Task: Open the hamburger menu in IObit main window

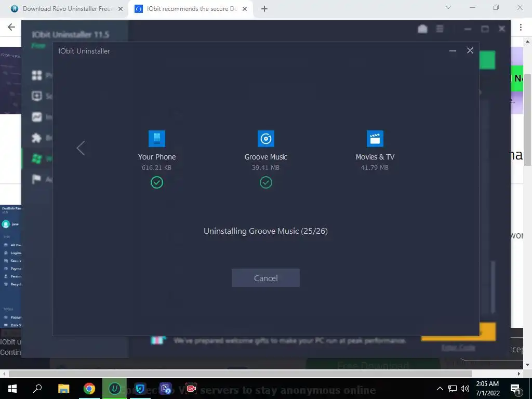Action: point(440,29)
